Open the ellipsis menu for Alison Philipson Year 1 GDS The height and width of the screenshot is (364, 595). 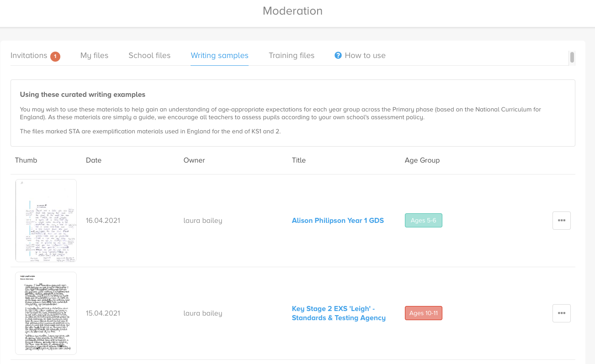561,220
